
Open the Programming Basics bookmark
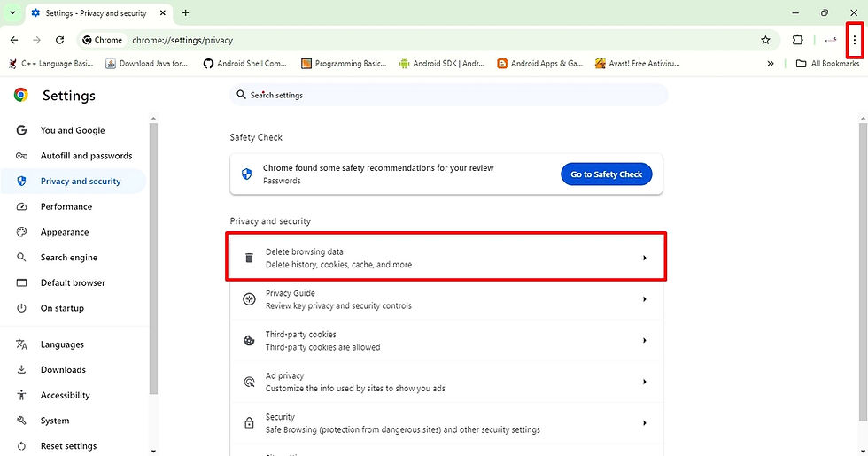pyautogui.click(x=344, y=64)
